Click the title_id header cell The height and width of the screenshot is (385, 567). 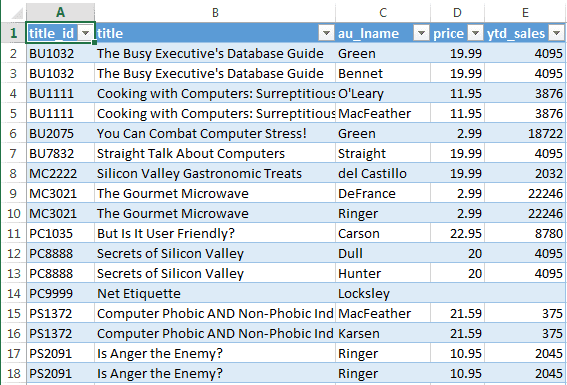60,33
